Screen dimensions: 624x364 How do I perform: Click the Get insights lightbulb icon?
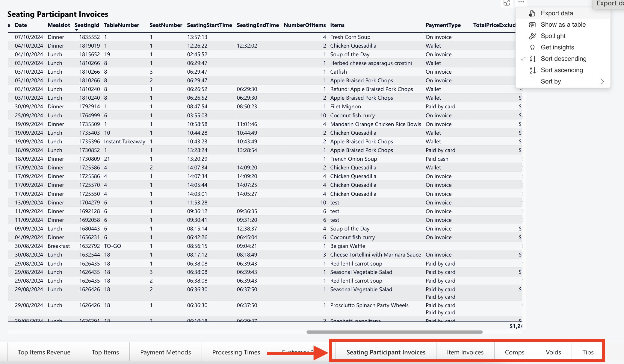(x=532, y=48)
